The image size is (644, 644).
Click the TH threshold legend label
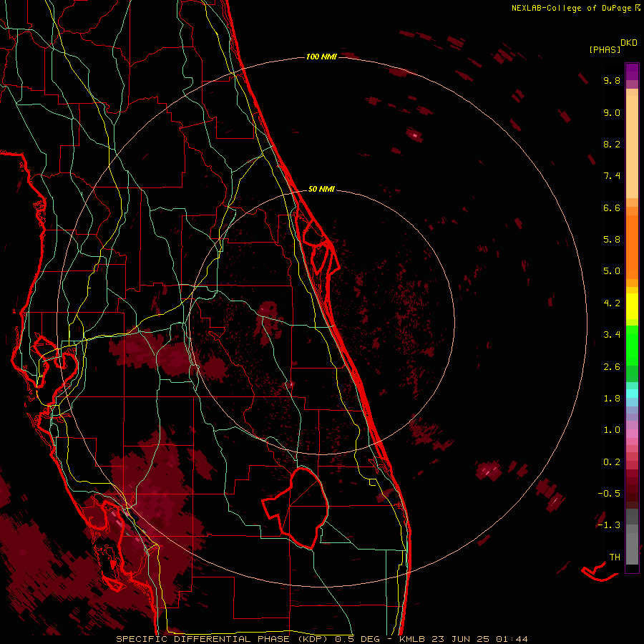[615, 557]
